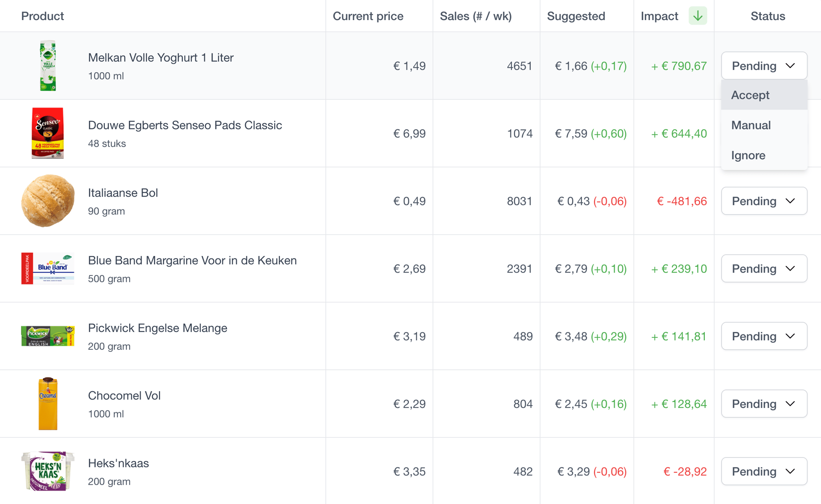Click the impact value + € 239,10
Image resolution: width=821 pixels, height=504 pixels.
pos(679,269)
